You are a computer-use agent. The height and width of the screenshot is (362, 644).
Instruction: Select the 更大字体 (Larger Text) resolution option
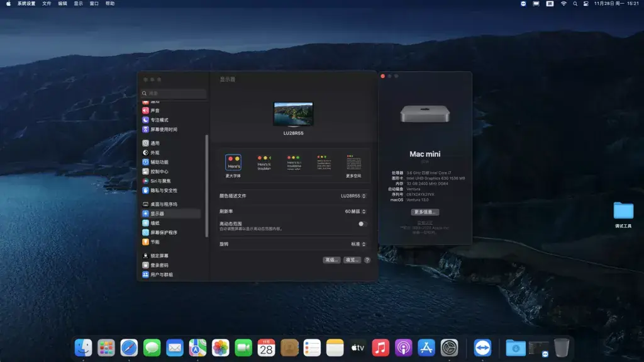[233, 166]
